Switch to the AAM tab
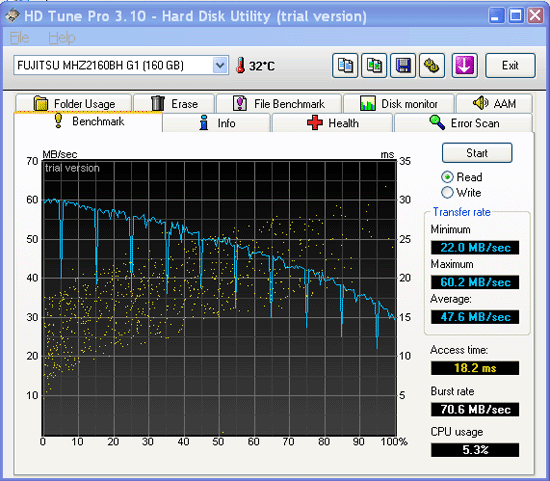Viewport: 550px width, 481px height. (494, 103)
